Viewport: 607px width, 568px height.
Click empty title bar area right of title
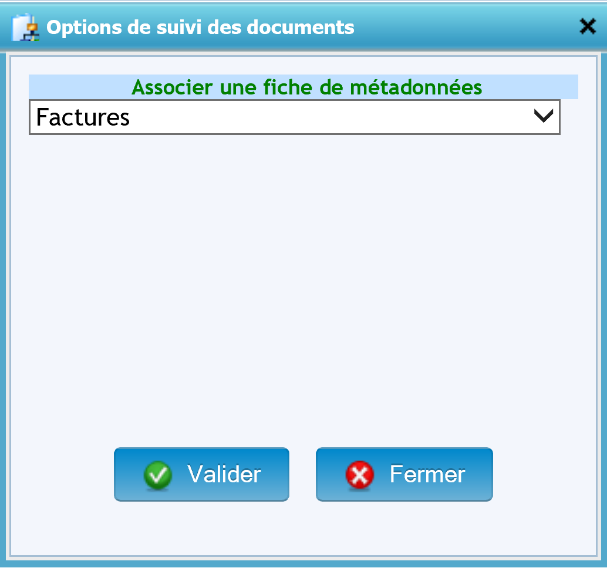(460, 27)
